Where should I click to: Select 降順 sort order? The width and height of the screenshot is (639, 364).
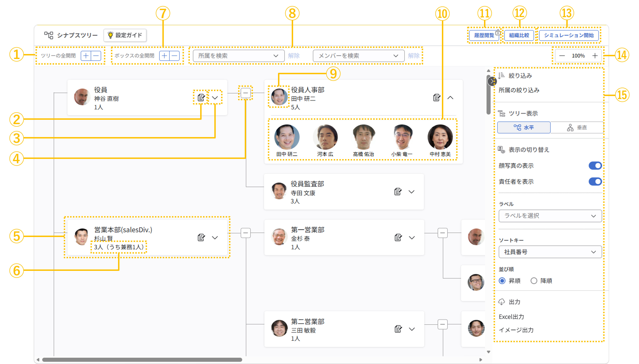coord(534,281)
